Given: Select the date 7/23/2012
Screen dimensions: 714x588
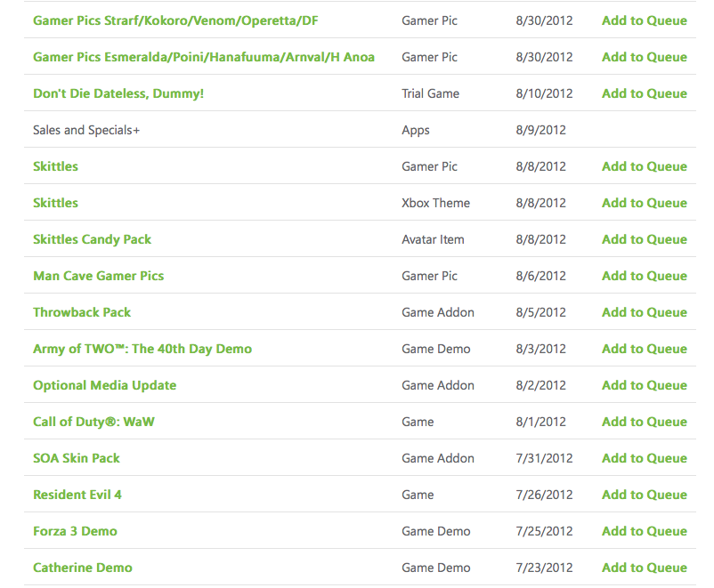Looking at the screenshot, I should 544,568.
